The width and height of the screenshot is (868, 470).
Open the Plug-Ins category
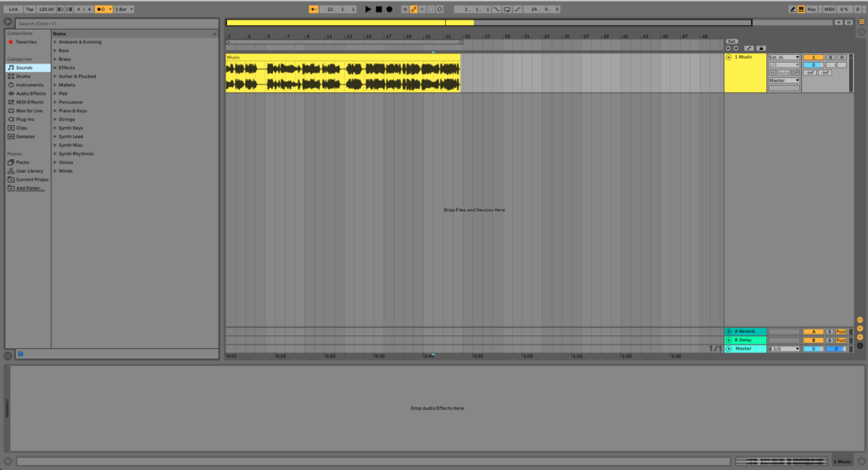pos(25,119)
